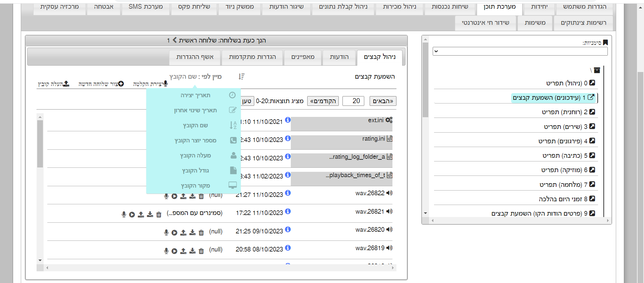Download the wav.26820 file
This screenshot has height=283, width=644.
coord(192,232)
